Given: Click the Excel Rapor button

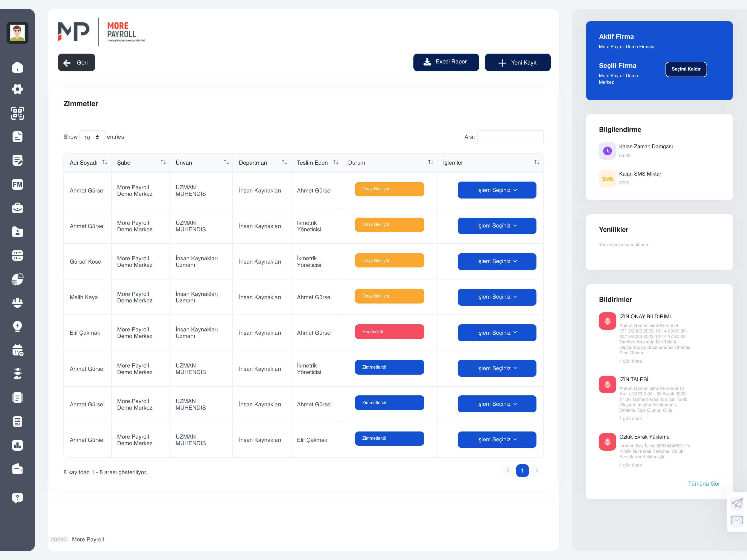Looking at the screenshot, I should point(446,62).
